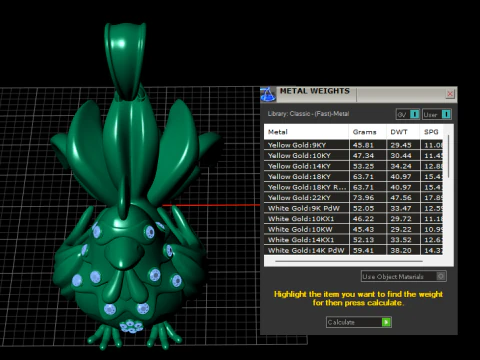The image size is (480, 360).
Task: Click the 59.41 grams value
Action: tap(363, 251)
